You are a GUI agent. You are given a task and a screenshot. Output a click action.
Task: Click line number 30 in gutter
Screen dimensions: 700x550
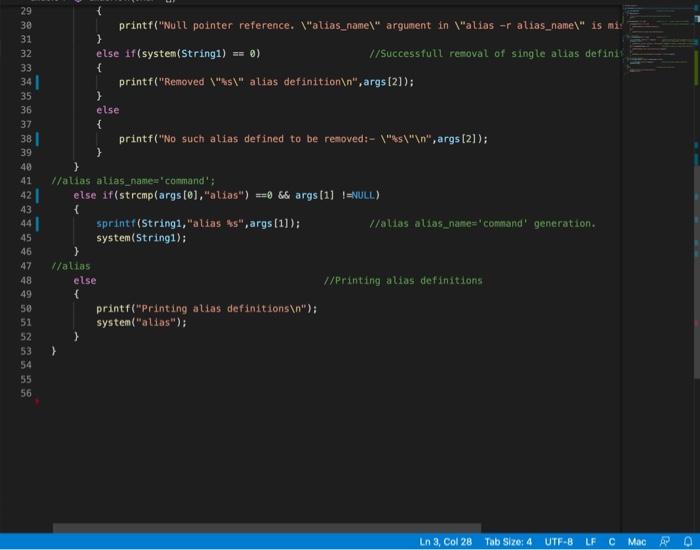point(26,25)
